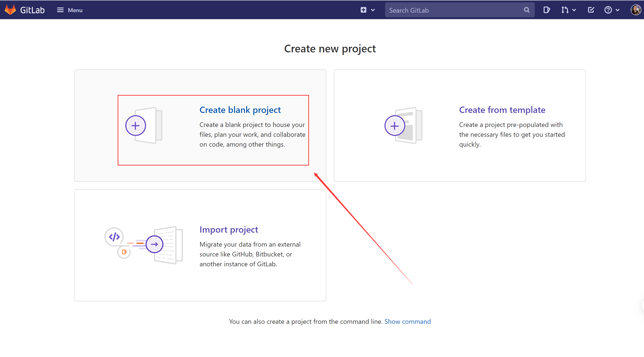Screen dimensions: 644x357
Task: Expand the create new dropdown chevron
Action: click(373, 10)
